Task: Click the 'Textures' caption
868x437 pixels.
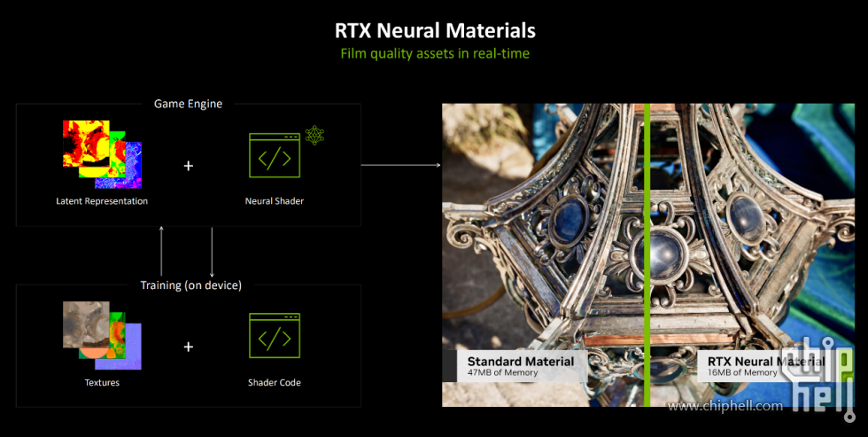Action: coord(102,382)
